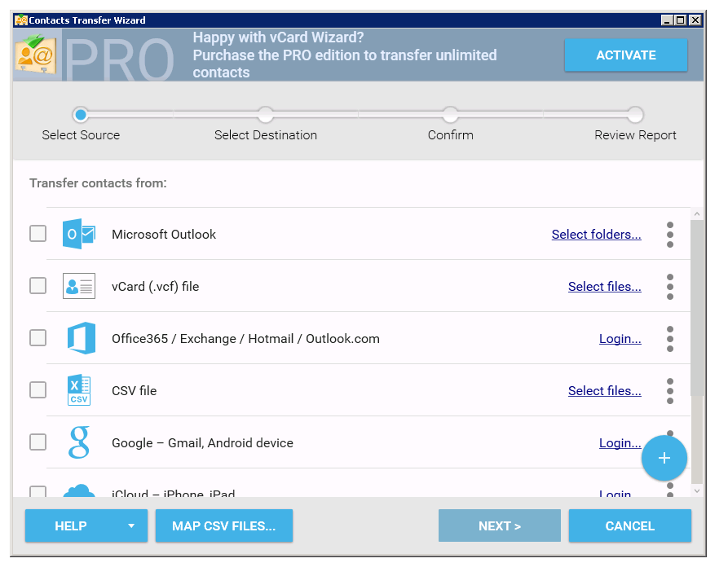Click the CSV file icon
Image resolution: width=728 pixels, height=576 pixels.
(79, 390)
